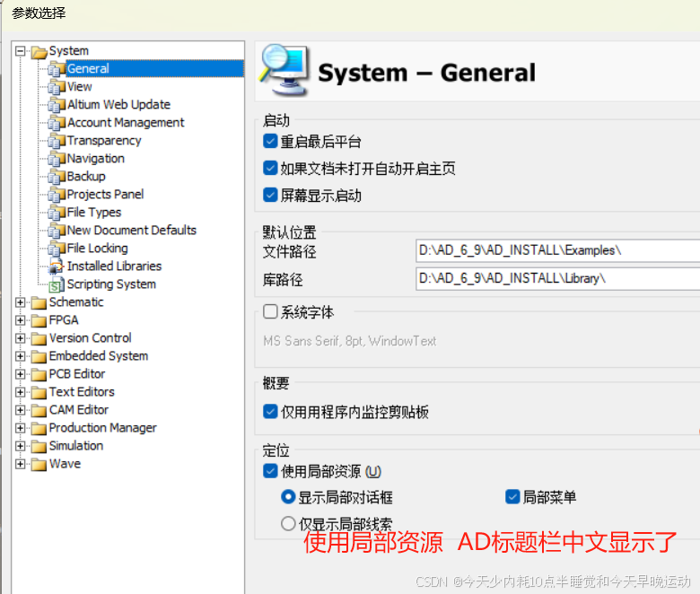Open the View preferences page
Image resolution: width=700 pixels, height=594 pixels.
[x=80, y=86]
